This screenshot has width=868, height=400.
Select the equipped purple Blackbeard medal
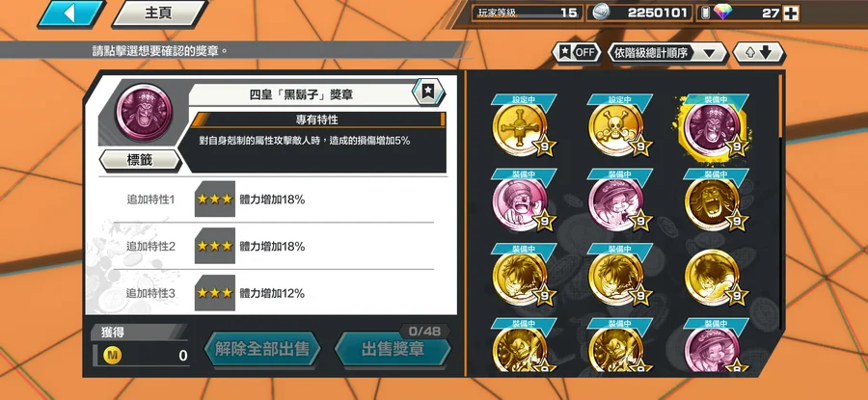pyautogui.click(x=715, y=128)
